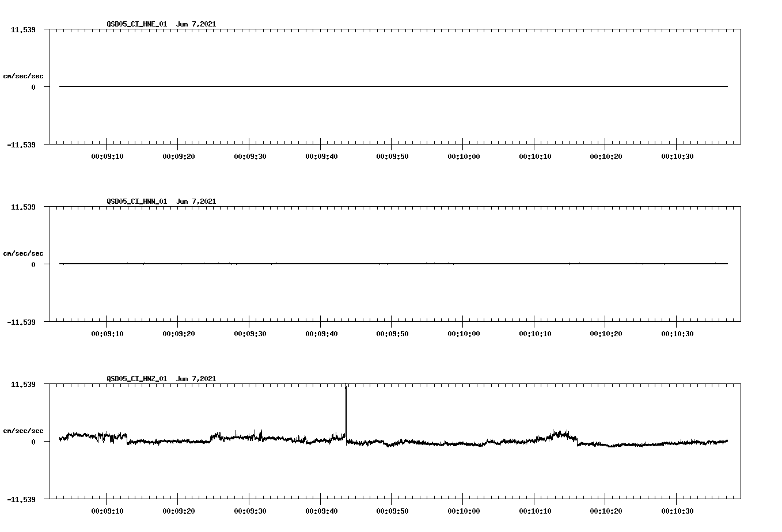The width and height of the screenshot is (782, 532).
Task: Click 00:09:50 label under the HNE plot
Action: pos(392,157)
